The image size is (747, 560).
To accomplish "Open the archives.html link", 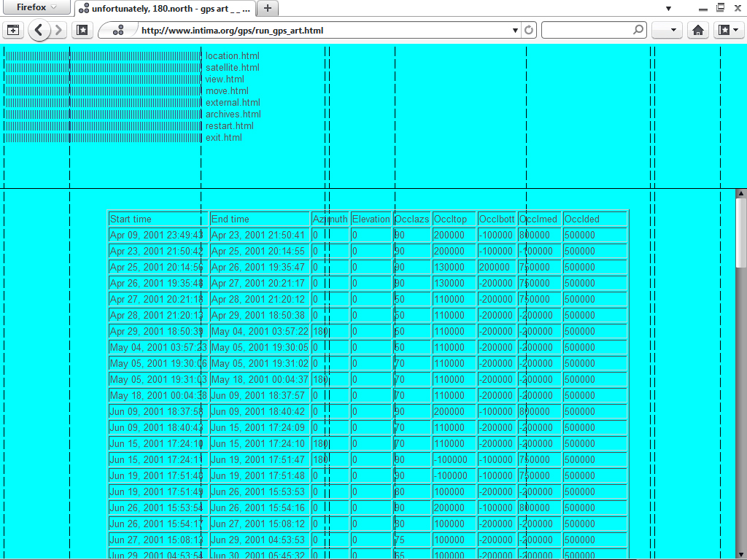I will tap(233, 114).
